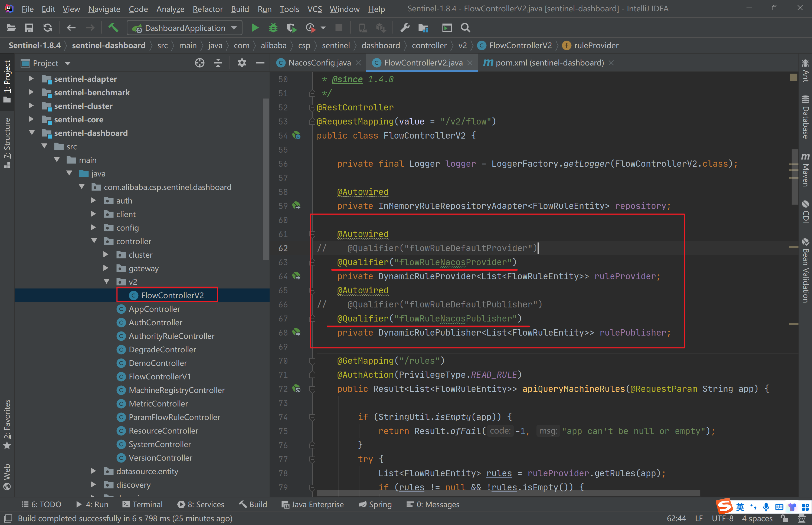Toggle the Favorites tool window stripe button
The image size is (812, 525).
[x=7, y=424]
